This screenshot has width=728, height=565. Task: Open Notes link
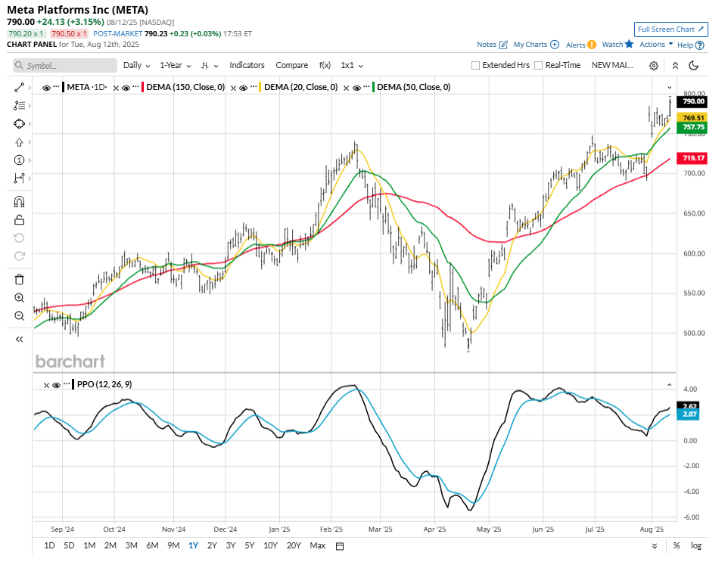click(492, 45)
